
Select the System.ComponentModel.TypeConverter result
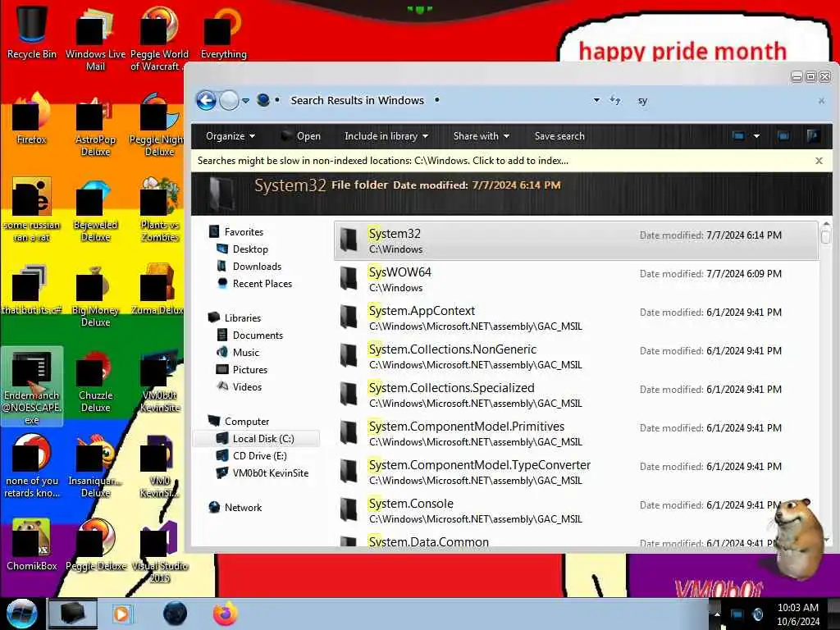click(x=576, y=472)
